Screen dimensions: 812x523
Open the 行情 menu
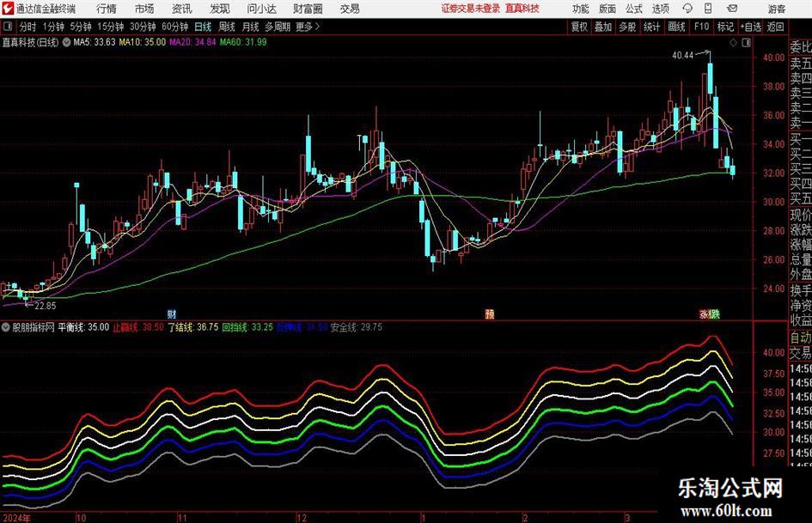tap(107, 9)
